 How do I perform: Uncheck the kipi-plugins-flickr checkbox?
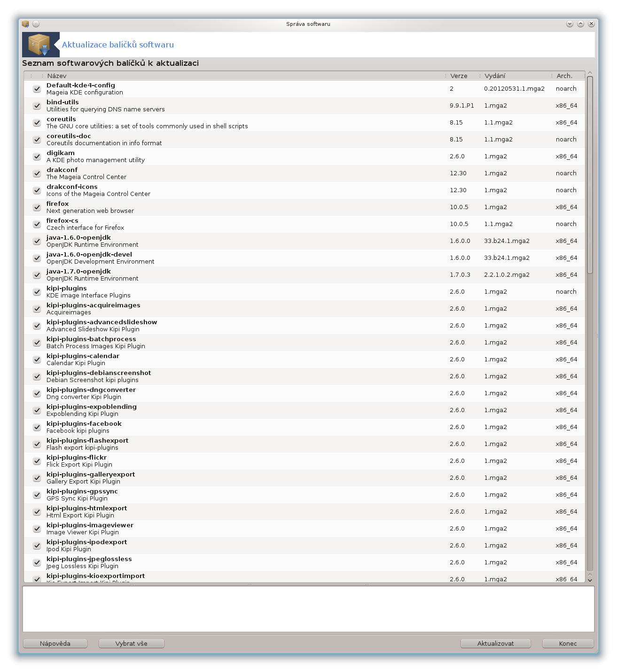(x=37, y=461)
